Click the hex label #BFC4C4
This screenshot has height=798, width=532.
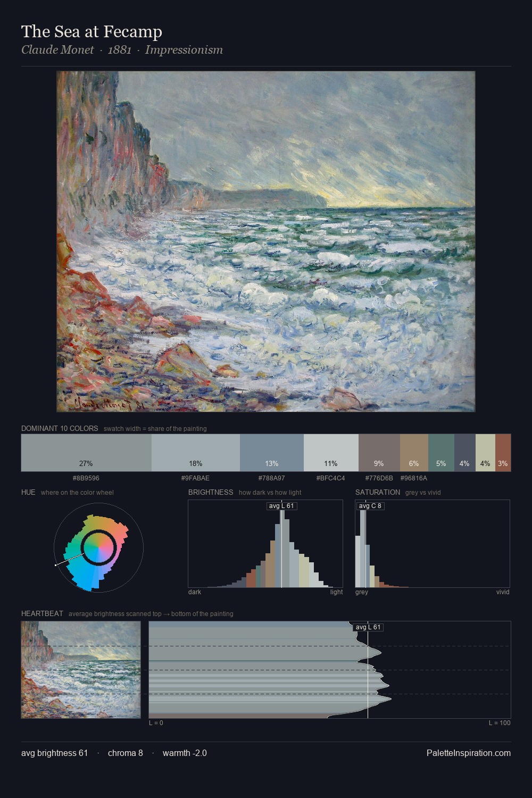click(331, 478)
